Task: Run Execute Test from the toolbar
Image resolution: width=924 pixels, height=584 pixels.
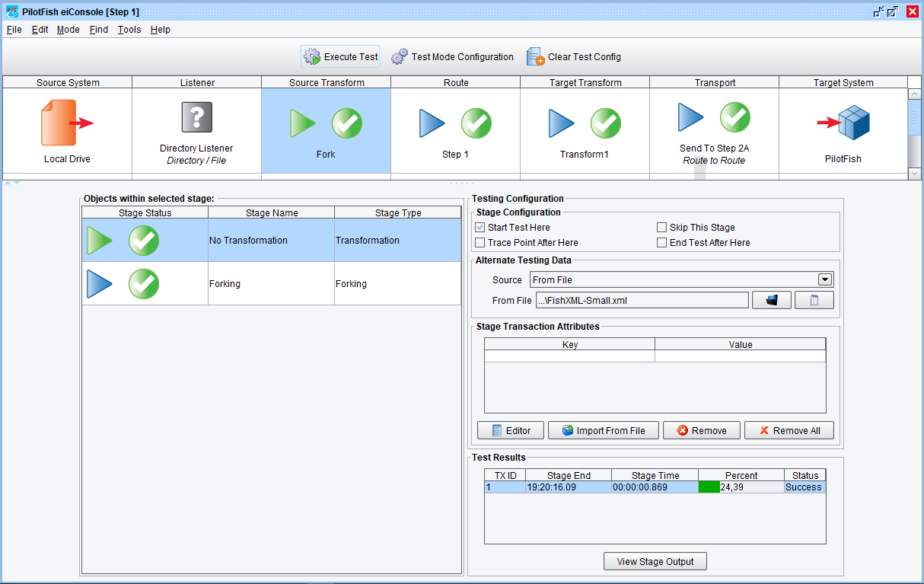Action: [x=340, y=57]
